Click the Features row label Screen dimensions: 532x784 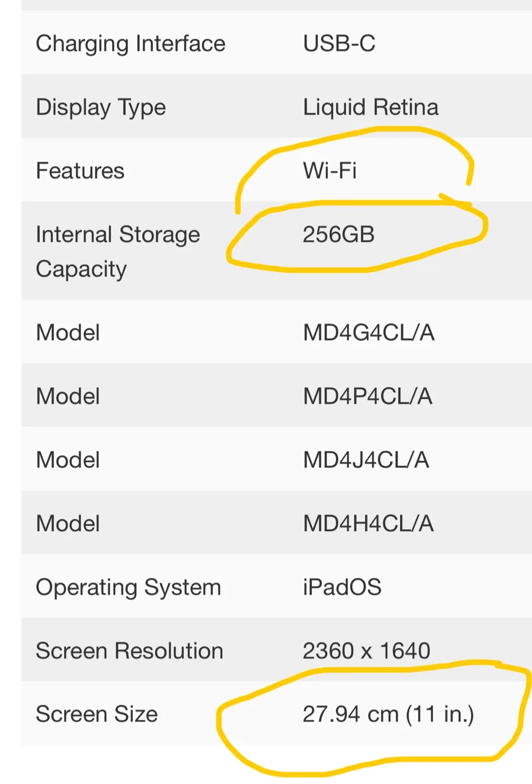[x=80, y=171]
